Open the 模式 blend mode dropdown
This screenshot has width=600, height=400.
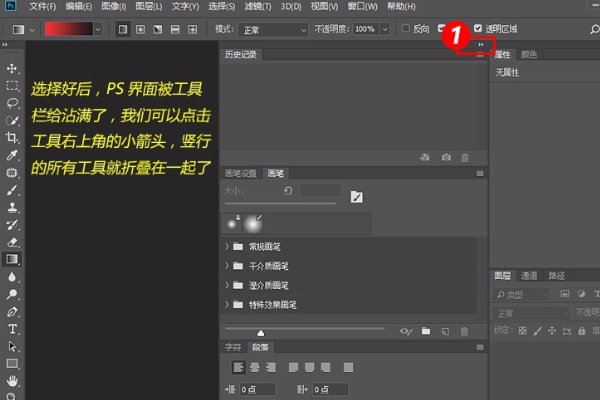273,29
